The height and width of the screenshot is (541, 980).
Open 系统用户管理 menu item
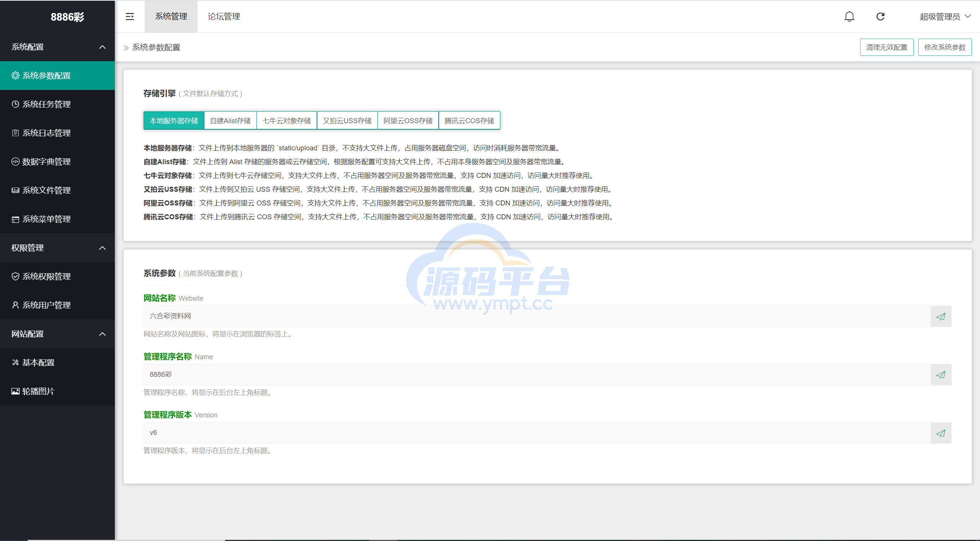click(46, 305)
